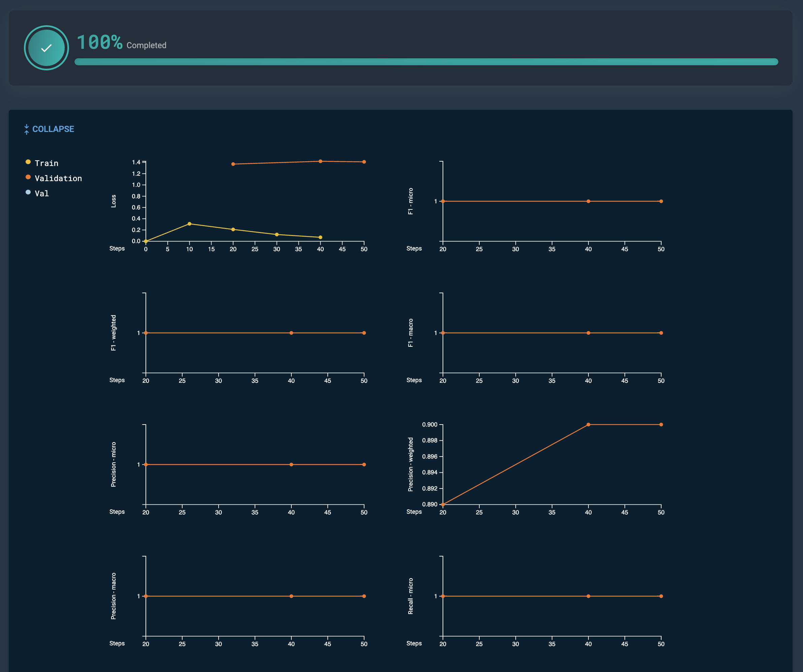This screenshot has width=803, height=672.
Task: Toggle the Val legend series
Action: pos(37,194)
